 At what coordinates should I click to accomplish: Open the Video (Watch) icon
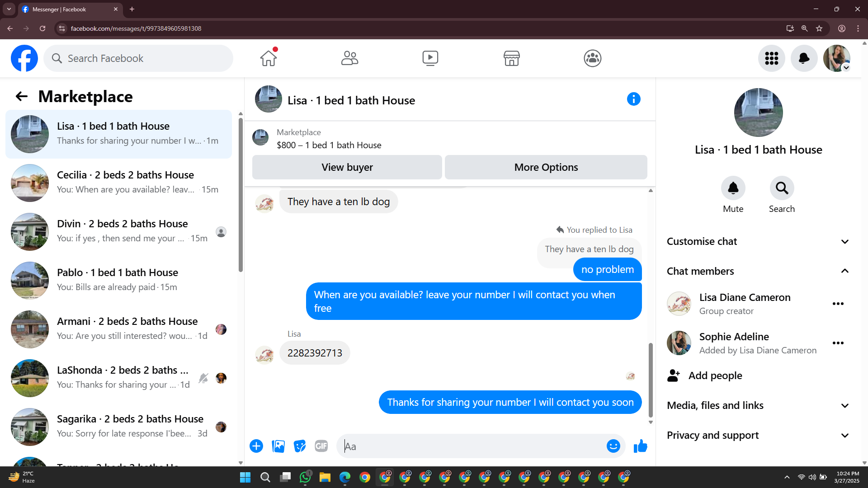(430, 58)
